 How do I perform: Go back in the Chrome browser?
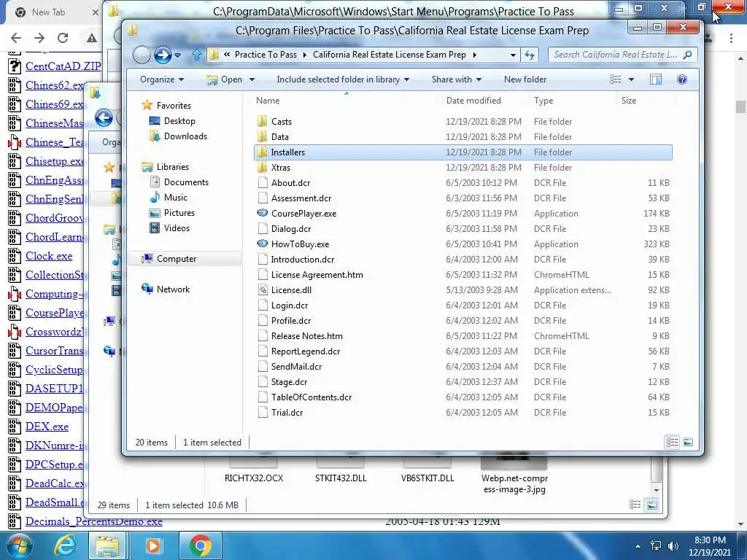(16, 38)
